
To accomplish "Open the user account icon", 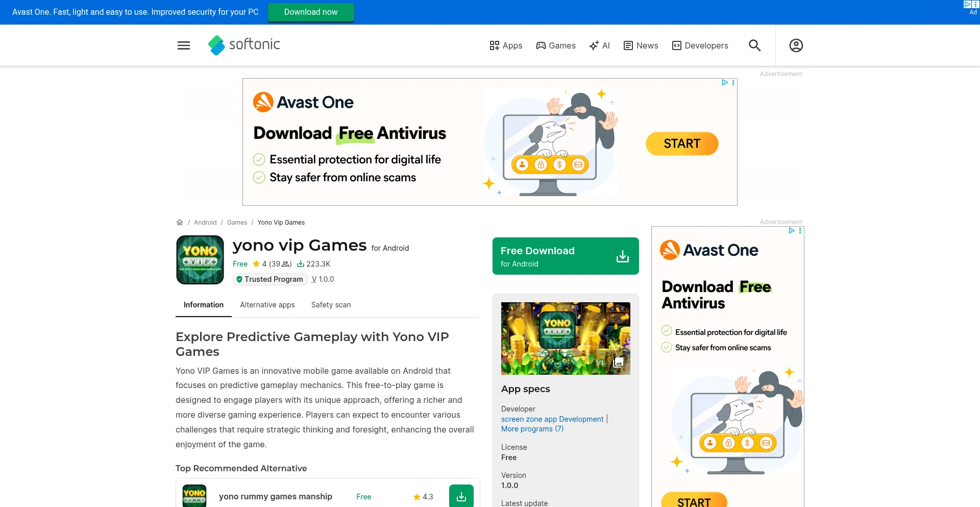I will [796, 45].
